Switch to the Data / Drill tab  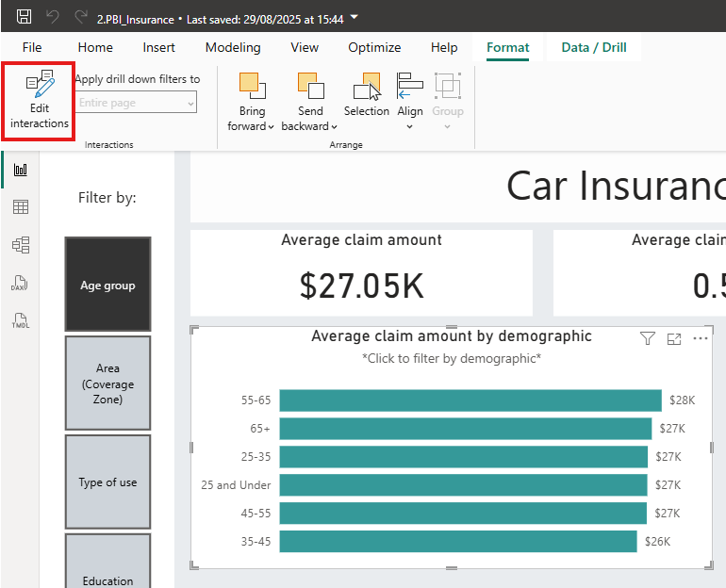[x=593, y=47]
